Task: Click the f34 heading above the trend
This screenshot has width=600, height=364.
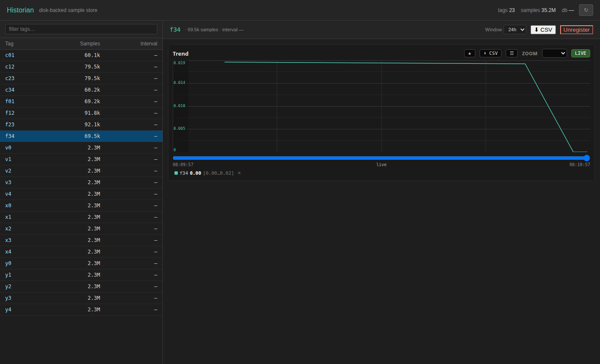Action: tap(175, 30)
